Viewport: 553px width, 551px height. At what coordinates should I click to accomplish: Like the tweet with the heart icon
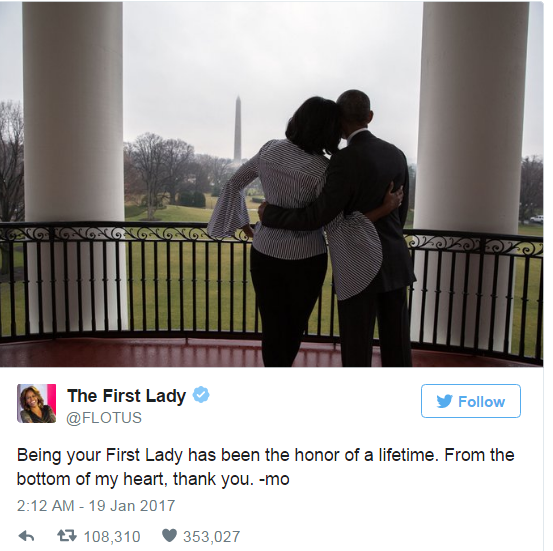click(x=169, y=536)
